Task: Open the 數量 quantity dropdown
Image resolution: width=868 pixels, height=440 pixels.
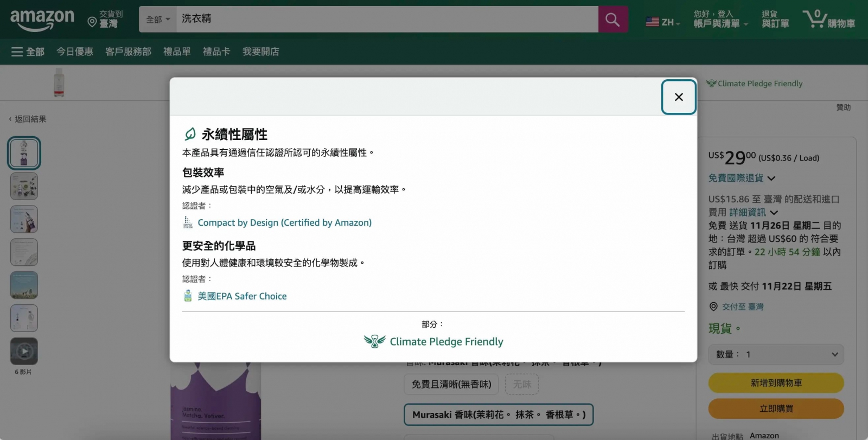Action: [x=776, y=354]
